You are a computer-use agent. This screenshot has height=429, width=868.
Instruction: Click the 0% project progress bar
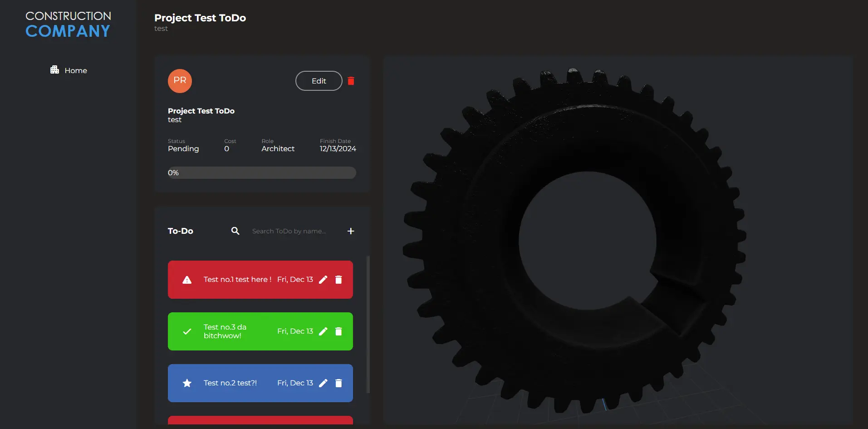pos(262,173)
